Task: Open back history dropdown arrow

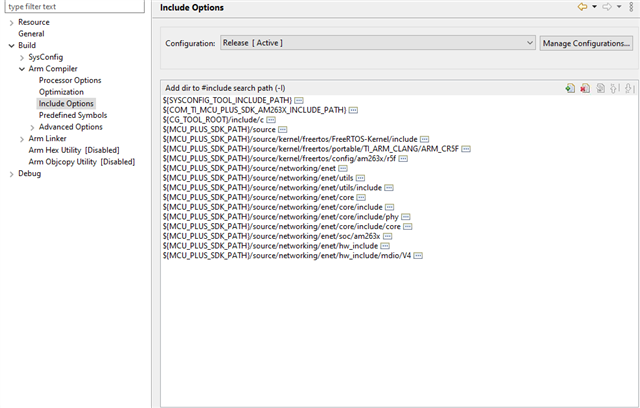Action: [594, 7]
